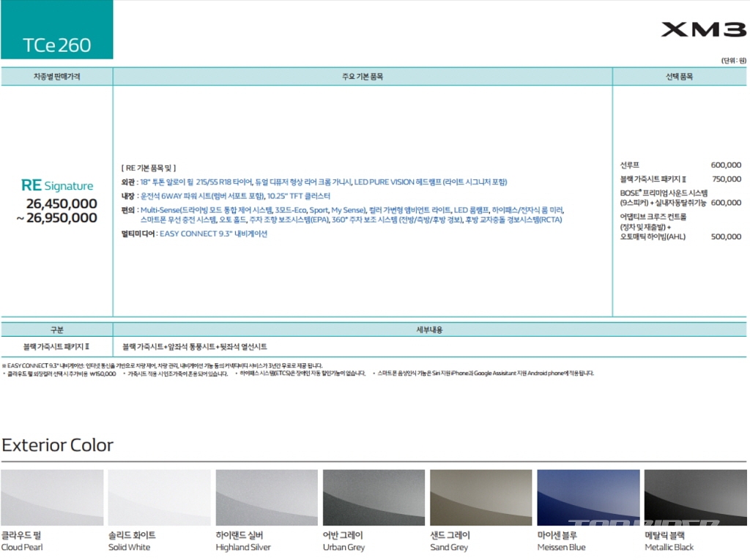Viewport: 750px width, 560px height.
Task: Click the [ RE 기본 품목 및 ] line
Action: tap(148, 168)
